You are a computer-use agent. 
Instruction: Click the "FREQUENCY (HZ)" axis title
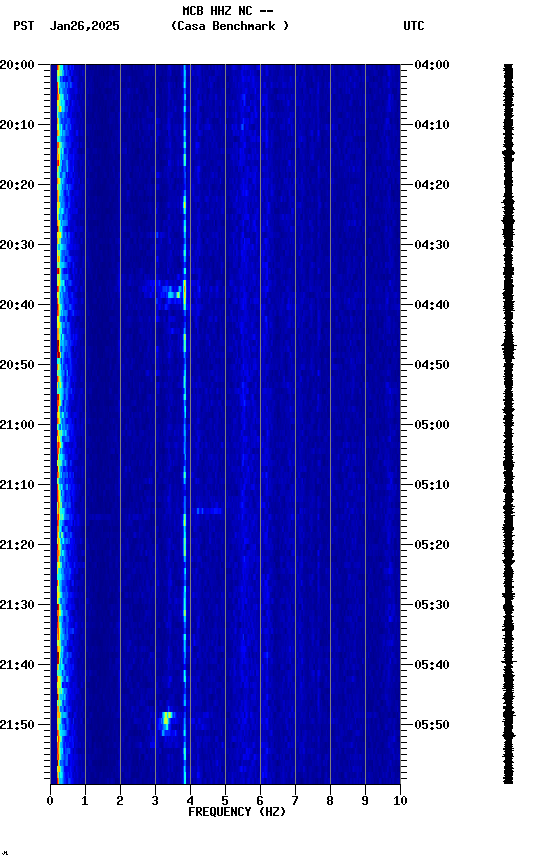tap(237, 812)
